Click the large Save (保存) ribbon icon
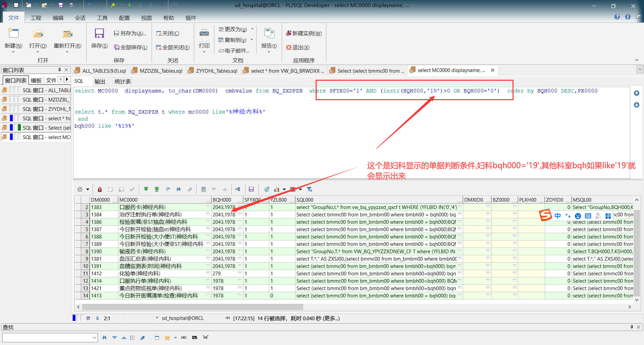 click(x=99, y=33)
